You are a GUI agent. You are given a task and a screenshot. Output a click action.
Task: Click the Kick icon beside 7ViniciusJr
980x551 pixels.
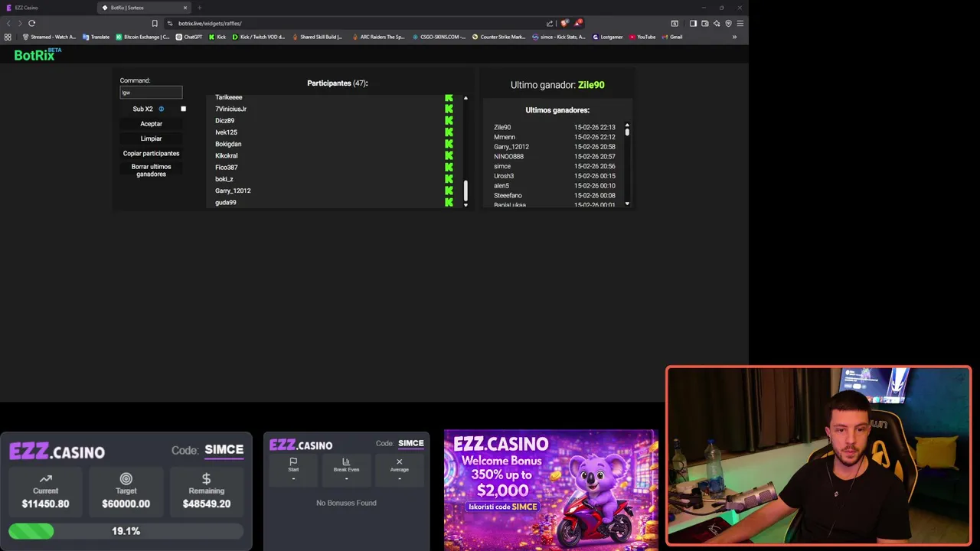[x=449, y=109]
